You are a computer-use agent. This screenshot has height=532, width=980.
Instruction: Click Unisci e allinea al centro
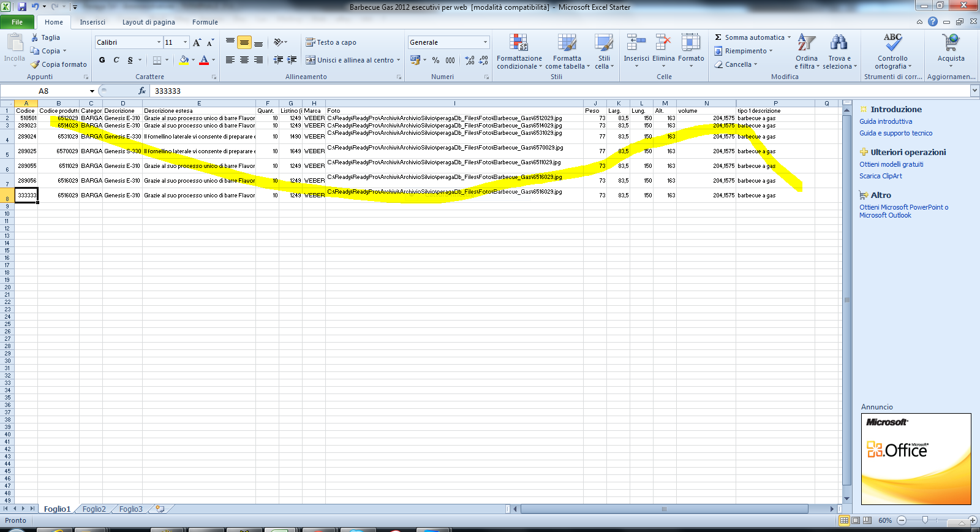click(x=350, y=60)
